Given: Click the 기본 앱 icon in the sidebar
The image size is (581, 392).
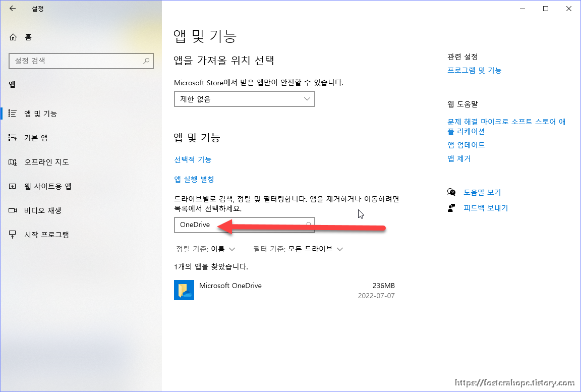Looking at the screenshot, I should click(x=12, y=138).
